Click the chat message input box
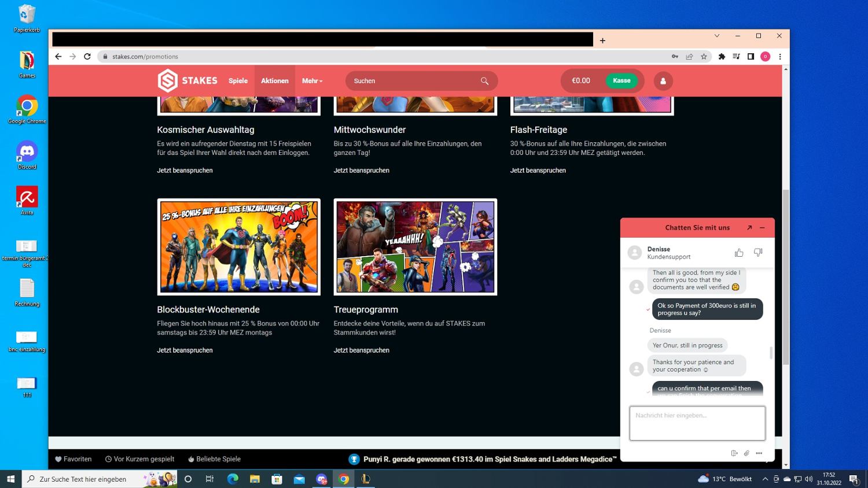Image resolution: width=868 pixels, height=488 pixels. pyautogui.click(x=697, y=423)
